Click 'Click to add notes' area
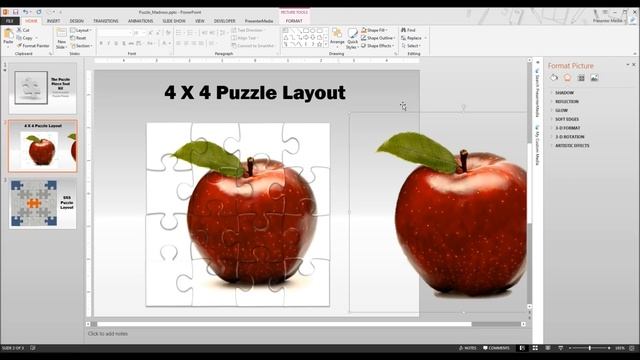Viewport: 640px width, 360px height. click(x=108, y=334)
